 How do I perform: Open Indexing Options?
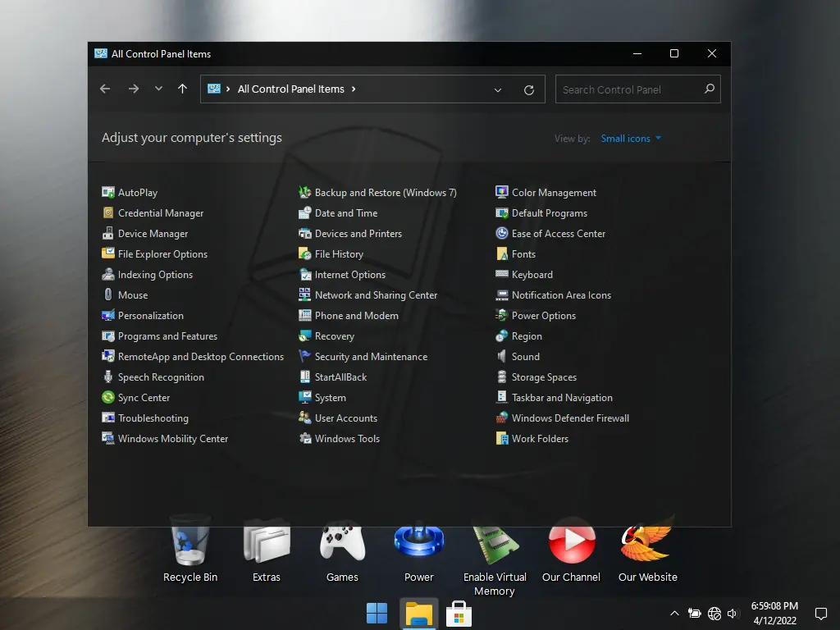[148, 274]
